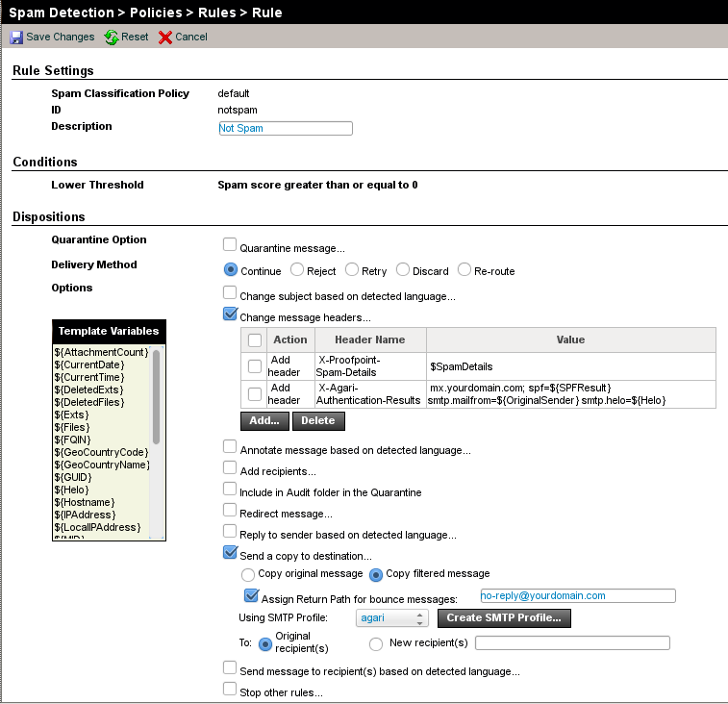
Task: Check the X-Proofpoint-Spam-Details header row
Action: tap(255, 366)
